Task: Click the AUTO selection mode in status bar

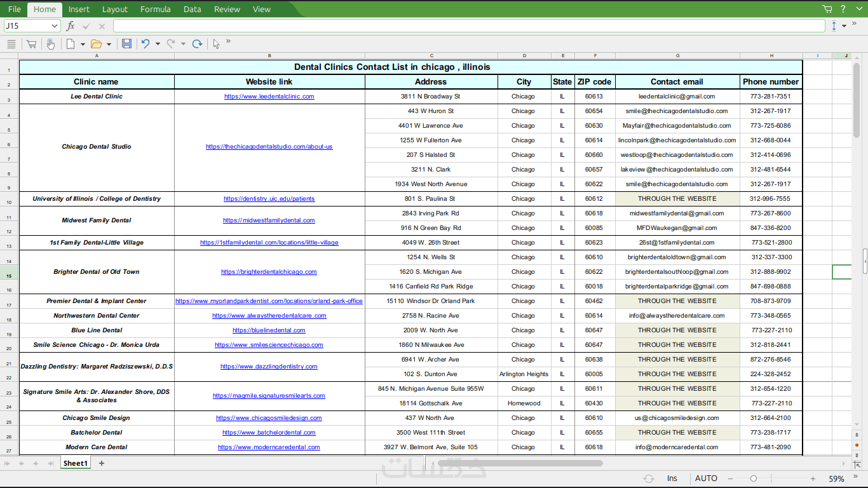Action: [706, 478]
